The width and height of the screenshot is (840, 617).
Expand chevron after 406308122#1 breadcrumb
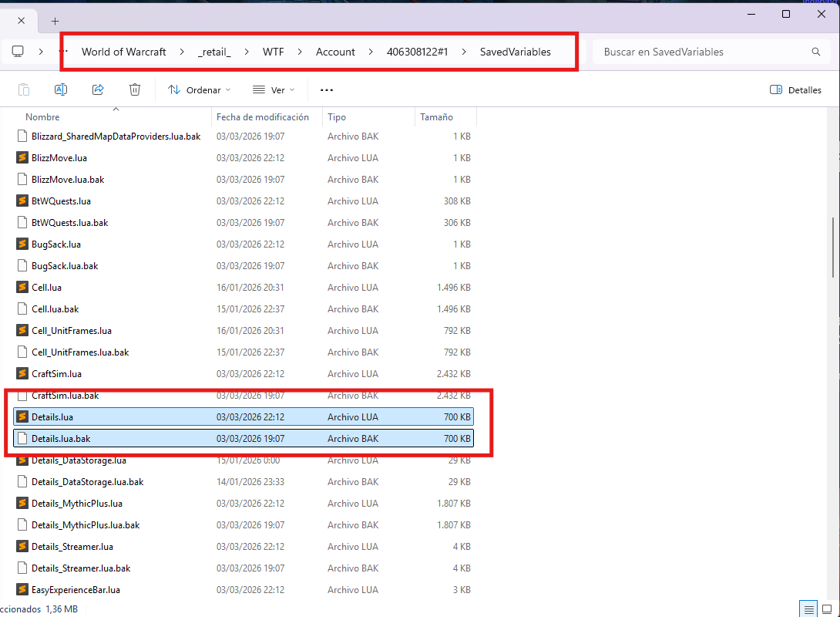click(463, 52)
